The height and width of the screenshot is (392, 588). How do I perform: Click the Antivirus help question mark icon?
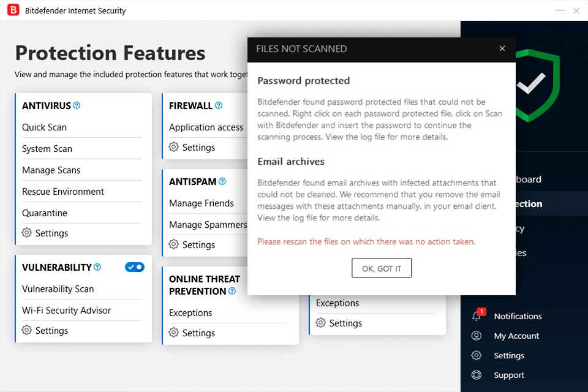click(x=77, y=105)
